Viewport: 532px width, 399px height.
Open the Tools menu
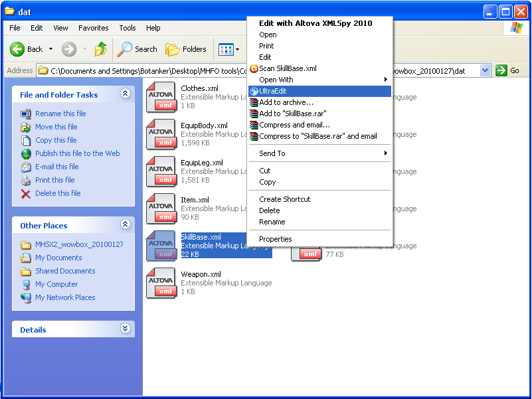[128, 28]
